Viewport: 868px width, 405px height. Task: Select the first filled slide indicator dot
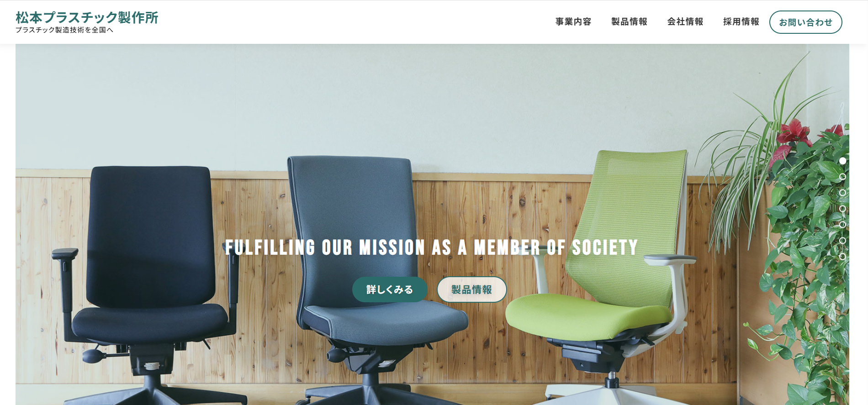point(843,161)
